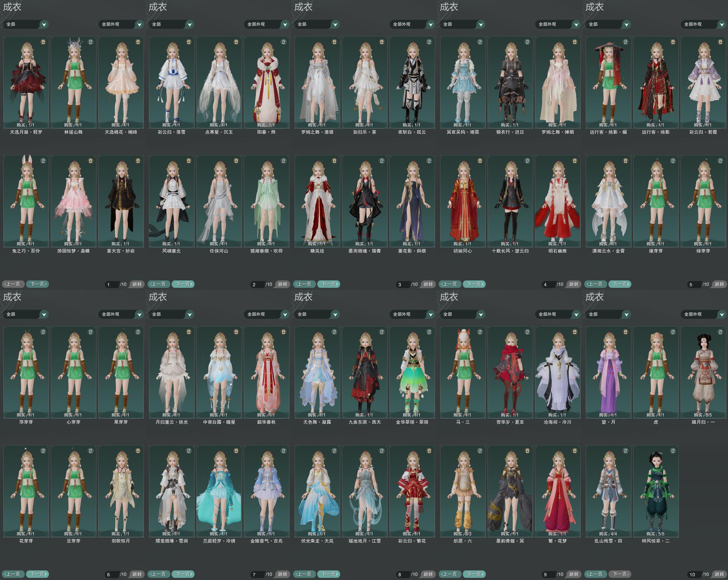Click the crossed-out icon on 碎风惊草·二 card

(x=673, y=451)
